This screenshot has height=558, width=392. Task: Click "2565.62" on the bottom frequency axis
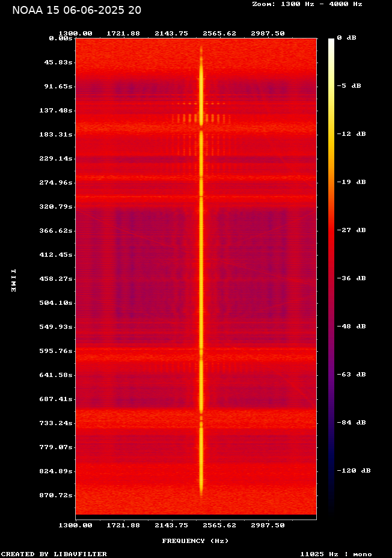tap(219, 525)
